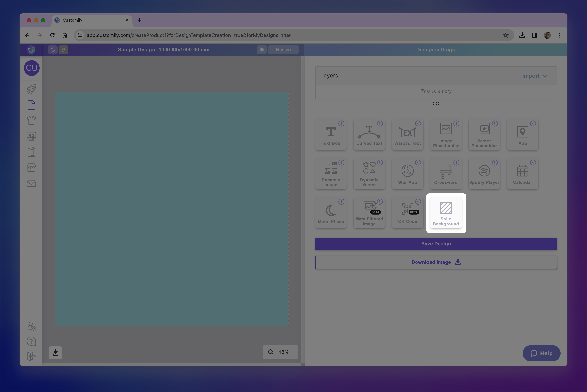Open the t-shirt products sidebar icon
This screenshot has height=392, width=587.
[31, 120]
